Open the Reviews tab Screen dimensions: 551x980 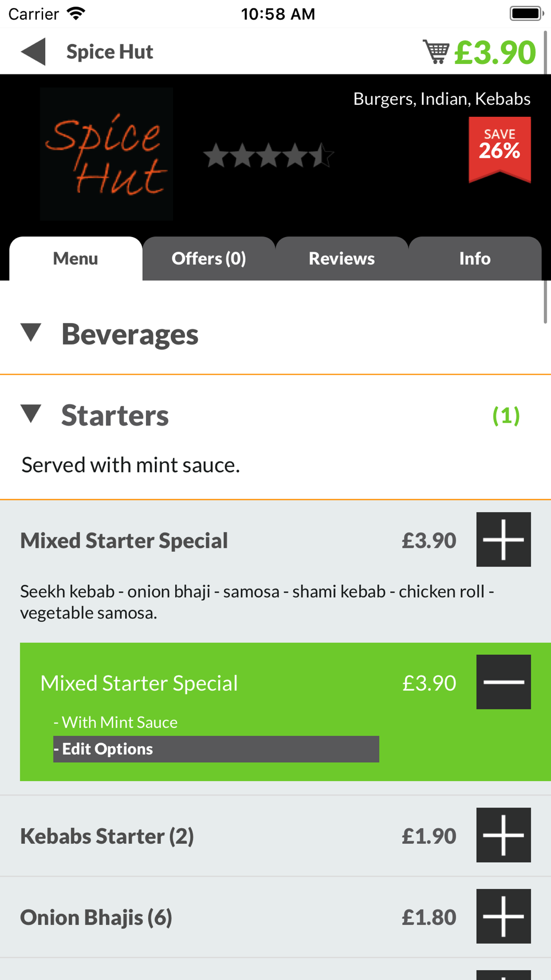pyautogui.click(x=342, y=259)
